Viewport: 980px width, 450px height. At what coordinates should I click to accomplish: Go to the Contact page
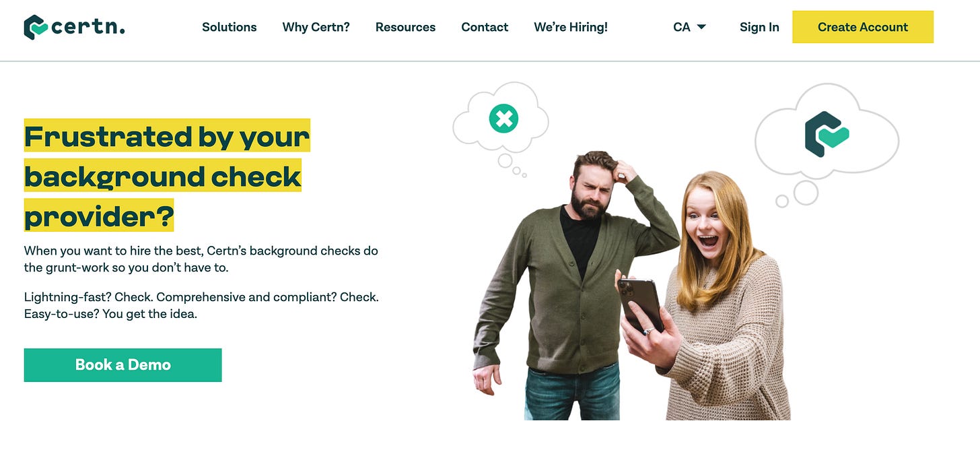pos(485,27)
